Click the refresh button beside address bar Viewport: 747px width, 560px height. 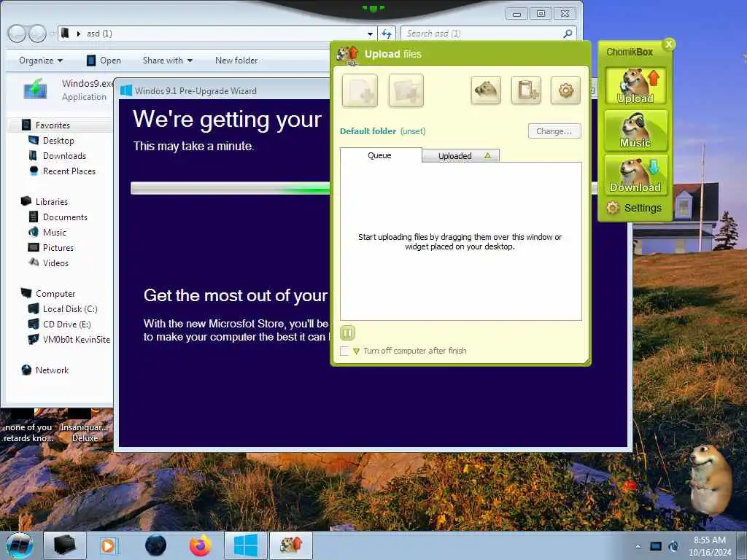(387, 34)
